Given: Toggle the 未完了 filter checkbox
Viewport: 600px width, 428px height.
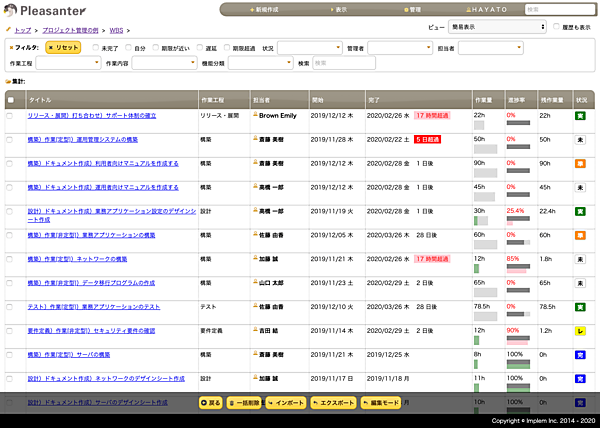Looking at the screenshot, I should coord(94,47).
